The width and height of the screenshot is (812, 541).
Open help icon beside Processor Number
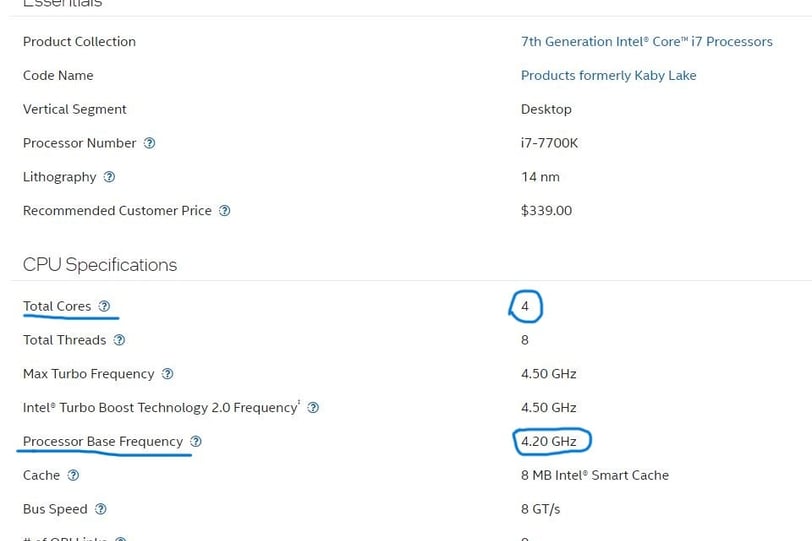click(x=149, y=143)
